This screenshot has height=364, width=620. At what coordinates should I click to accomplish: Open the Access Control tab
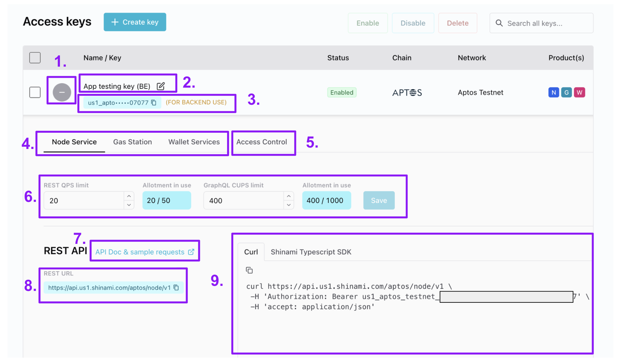tap(262, 142)
